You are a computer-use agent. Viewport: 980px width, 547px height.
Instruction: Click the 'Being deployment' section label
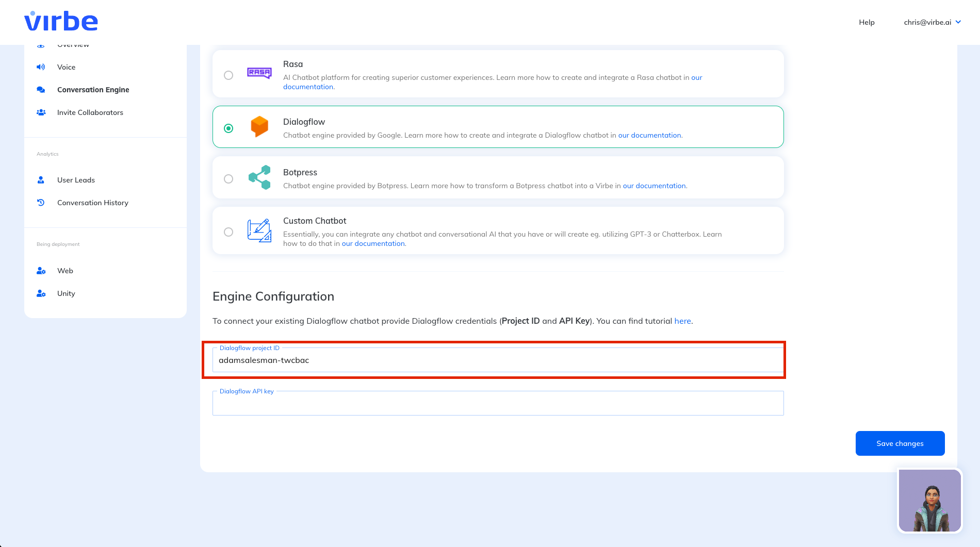(58, 244)
